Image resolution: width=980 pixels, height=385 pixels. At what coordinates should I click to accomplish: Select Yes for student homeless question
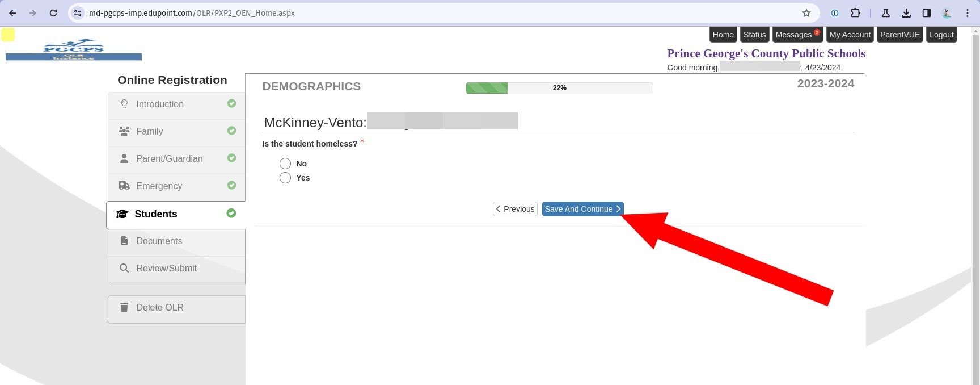(x=285, y=178)
